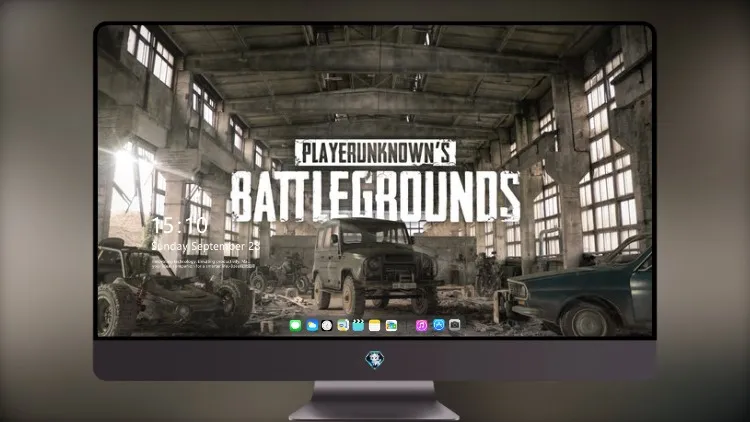This screenshot has width=750, height=422.
Task: Open the Clock app in the dock
Action: [327, 325]
